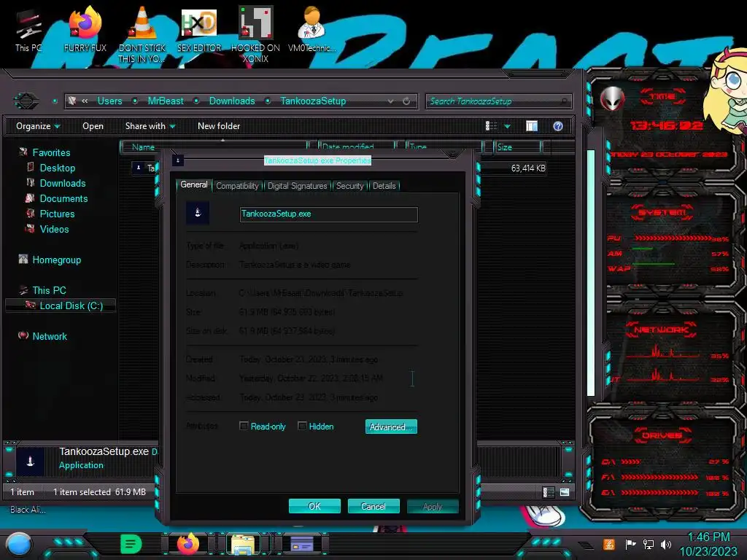Launch the FURRY FUX Firefox shortcut
Screen dimensions: 747x560
tap(85, 29)
